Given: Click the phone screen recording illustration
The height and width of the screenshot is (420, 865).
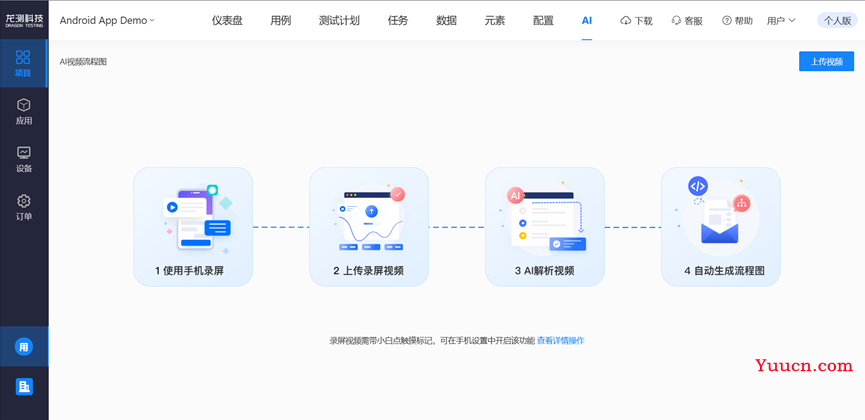Looking at the screenshot, I should coord(196,219).
